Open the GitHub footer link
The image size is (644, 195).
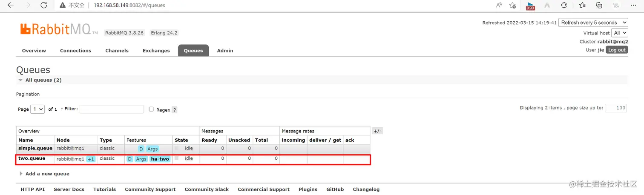coord(335,189)
